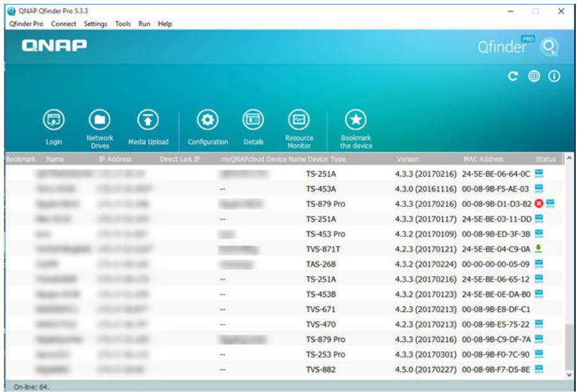This screenshot has height=392, width=577.
Task: Click the green firmware download icon for TVS-871T
Action: 539,249
